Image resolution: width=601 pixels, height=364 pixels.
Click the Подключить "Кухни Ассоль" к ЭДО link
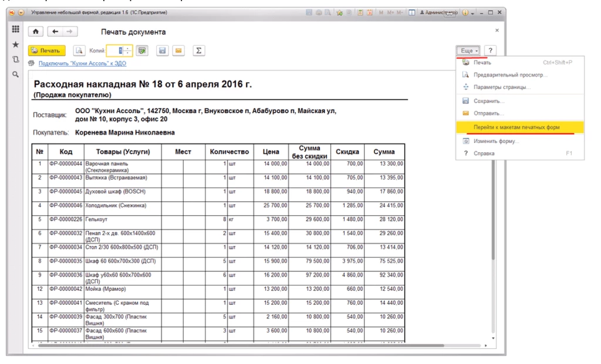pos(82,63)
